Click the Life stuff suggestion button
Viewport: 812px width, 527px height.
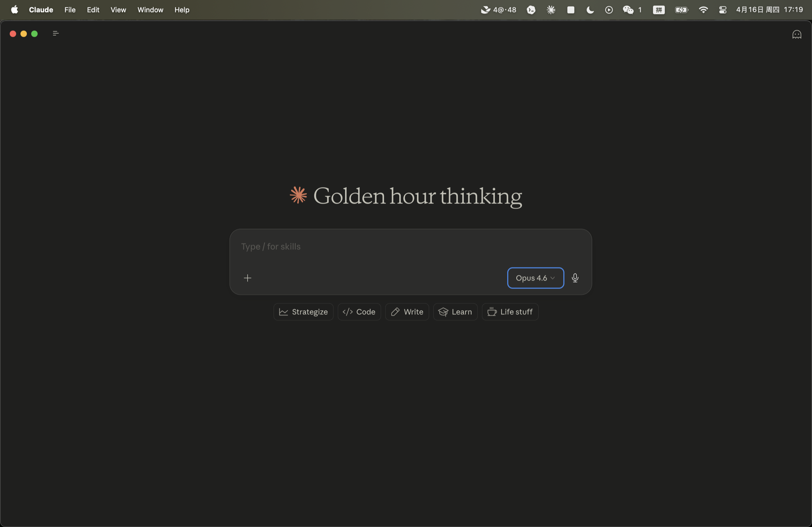point(510,312)
